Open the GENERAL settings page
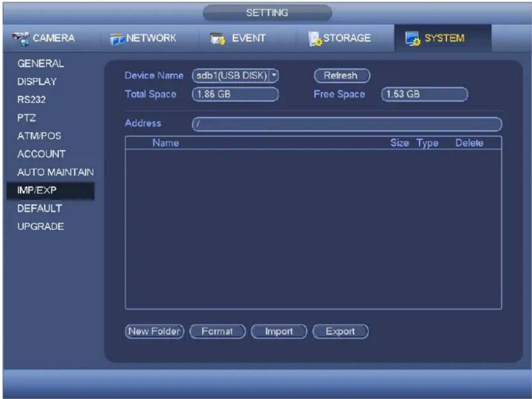The height and width of the screenshot is (399, 532). 41,63
